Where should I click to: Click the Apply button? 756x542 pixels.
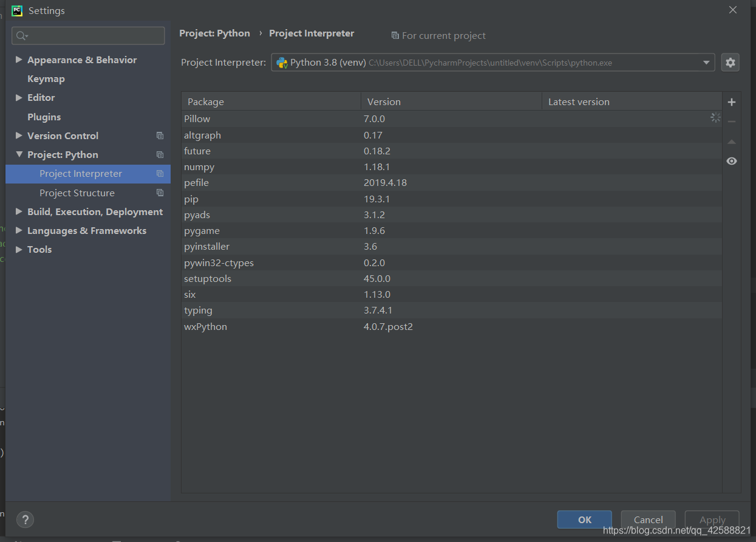[712, 520]
